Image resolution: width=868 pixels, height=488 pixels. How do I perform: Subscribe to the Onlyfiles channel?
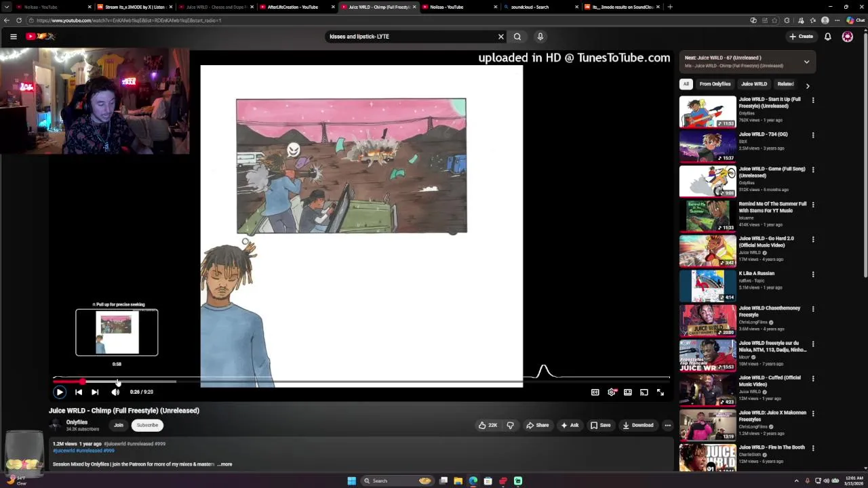(147, 425)
